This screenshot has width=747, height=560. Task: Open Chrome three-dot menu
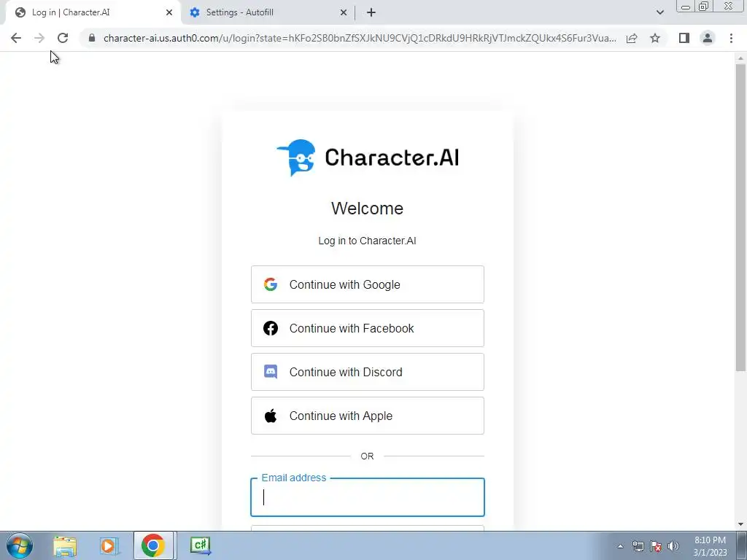pyautogui.click(x=731, y=38)
